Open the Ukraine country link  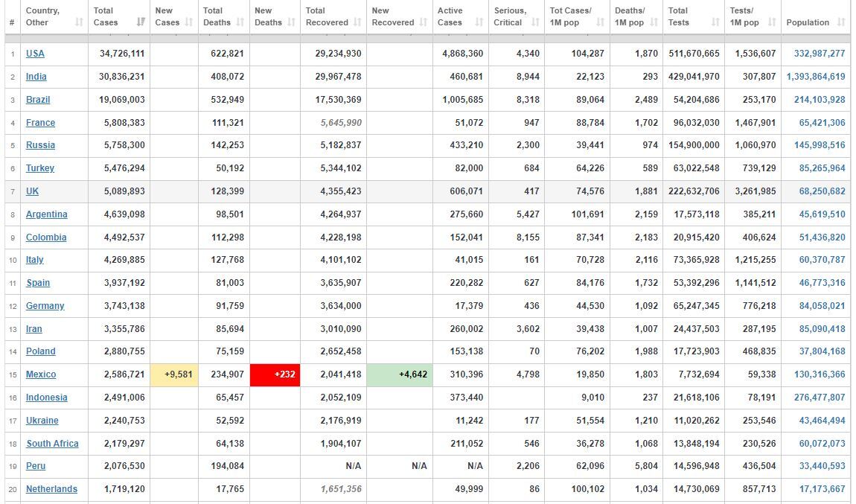click(42, 420)
